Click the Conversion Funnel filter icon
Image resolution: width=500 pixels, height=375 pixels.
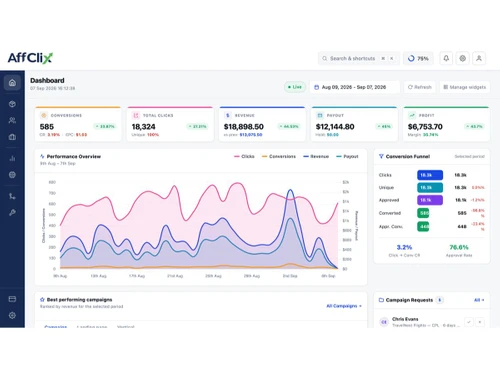pos(381,156)
